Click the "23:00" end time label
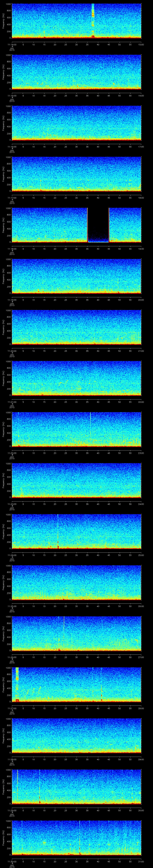The image size is (153, 868). pyautogui.click(x=141, y=453)
